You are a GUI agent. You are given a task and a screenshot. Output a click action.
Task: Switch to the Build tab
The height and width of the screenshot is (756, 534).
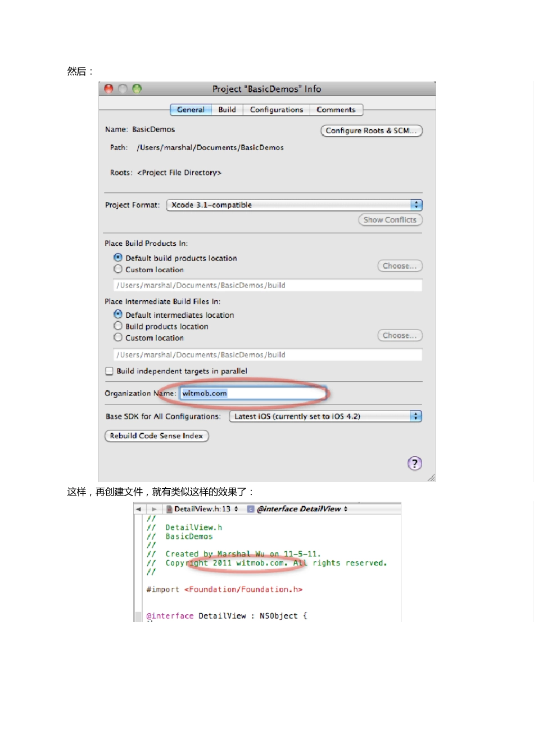click(227, 110)
